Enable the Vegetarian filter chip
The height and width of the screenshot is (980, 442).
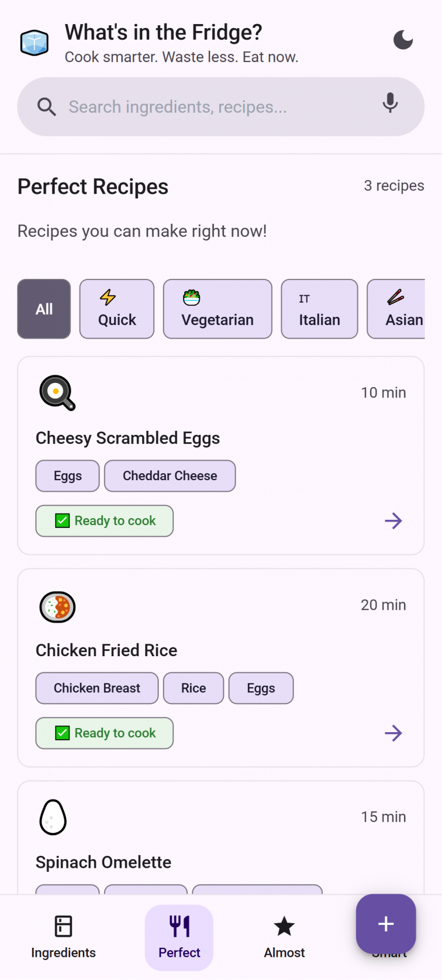[x=218, y=309]
